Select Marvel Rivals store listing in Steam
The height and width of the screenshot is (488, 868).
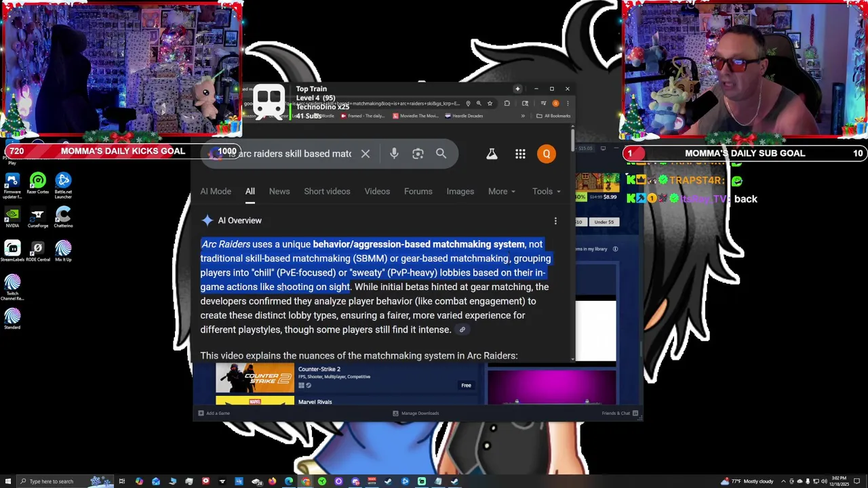(347, 401)
